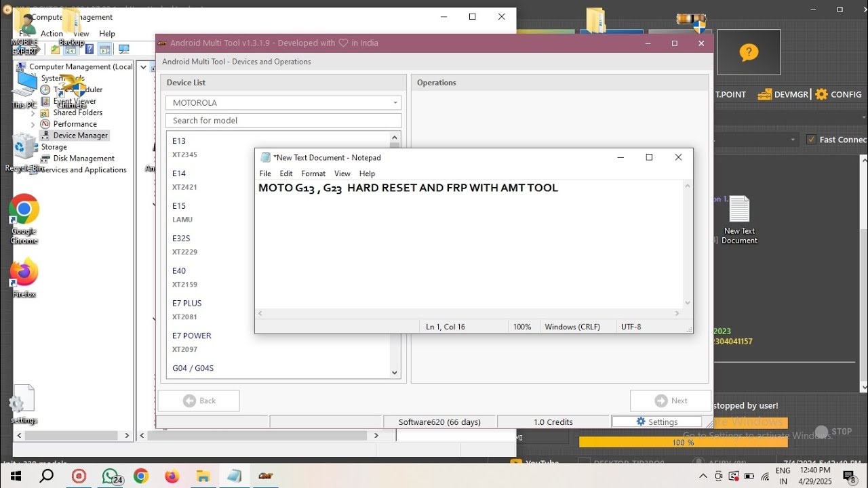Open File Explorer from the taskbar
Viewport: 868px width, 488px height.
coord(203,476)
